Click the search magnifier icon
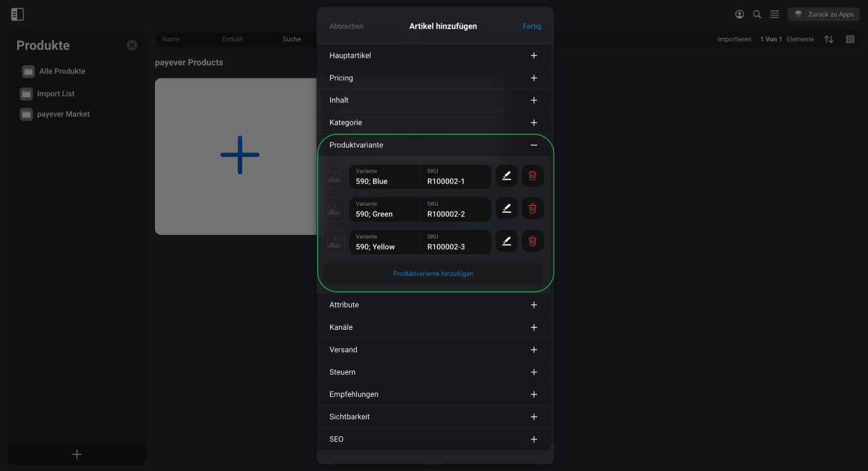The width and height of the screenshot is (868, 471). pos(757,14)
